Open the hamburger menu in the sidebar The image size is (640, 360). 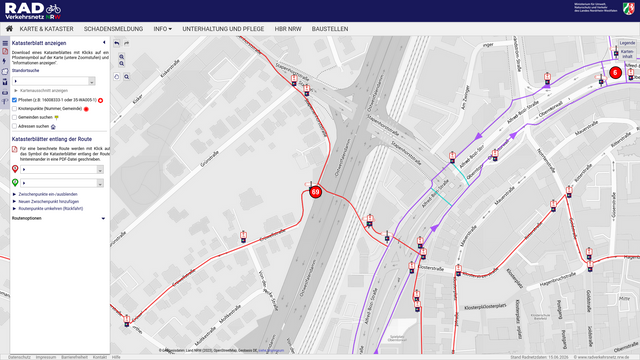(5, 43)
